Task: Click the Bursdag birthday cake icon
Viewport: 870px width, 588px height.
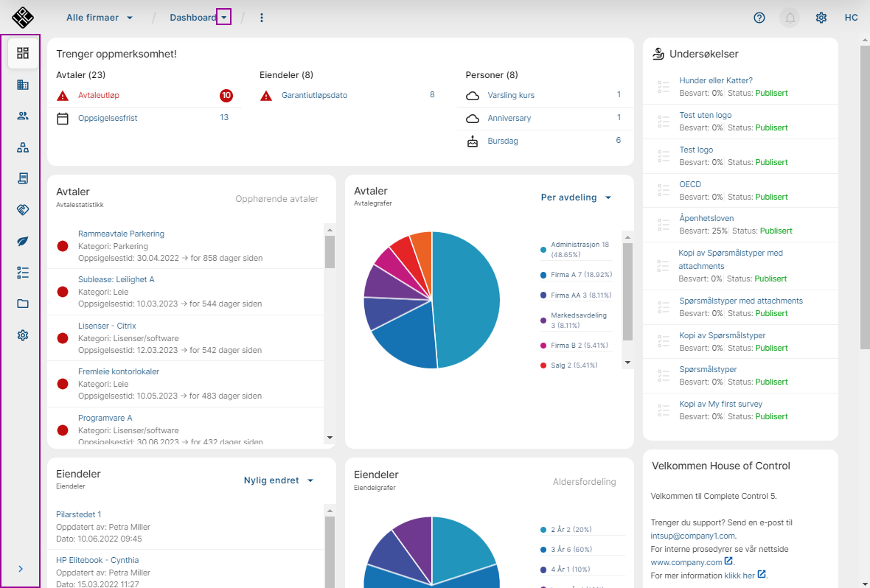Action: [472, 141]
